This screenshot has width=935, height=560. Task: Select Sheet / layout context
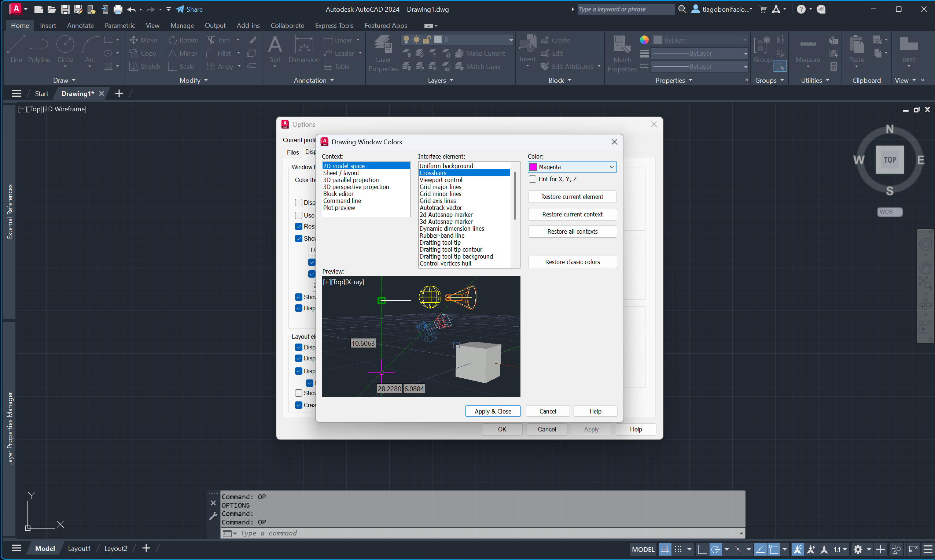pyautogui.click(x=341, y=173)
